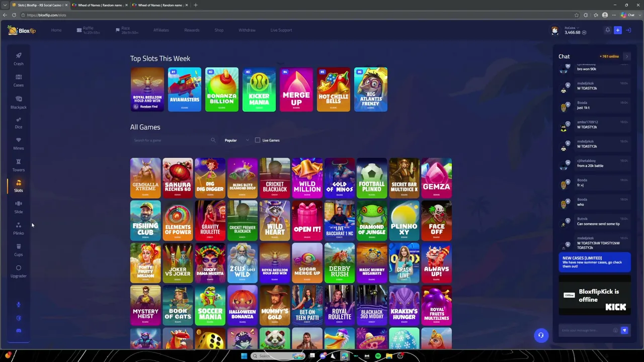
Task: Click the microphone icon in the sidebar
Action: pyautogui.click(x=19, y=304)
